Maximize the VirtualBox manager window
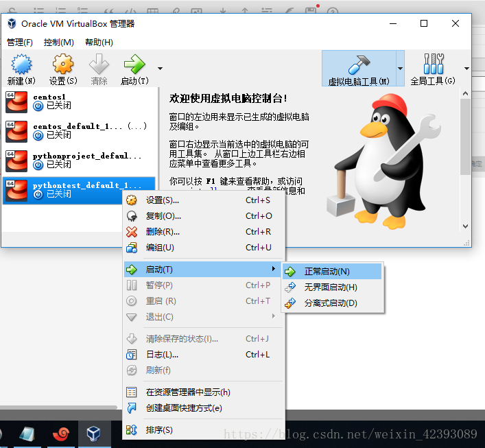This screenshot has width=485, height=448. coord(424,23)
